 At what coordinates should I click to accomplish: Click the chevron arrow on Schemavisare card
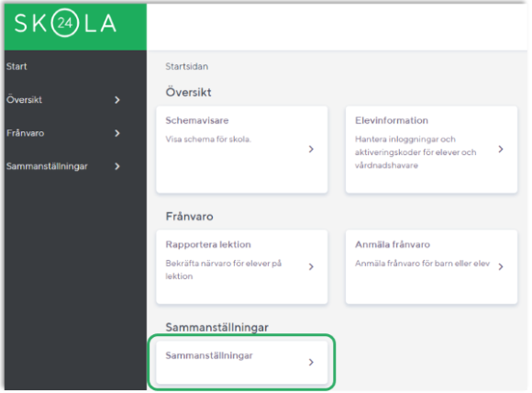coord(311,149)
